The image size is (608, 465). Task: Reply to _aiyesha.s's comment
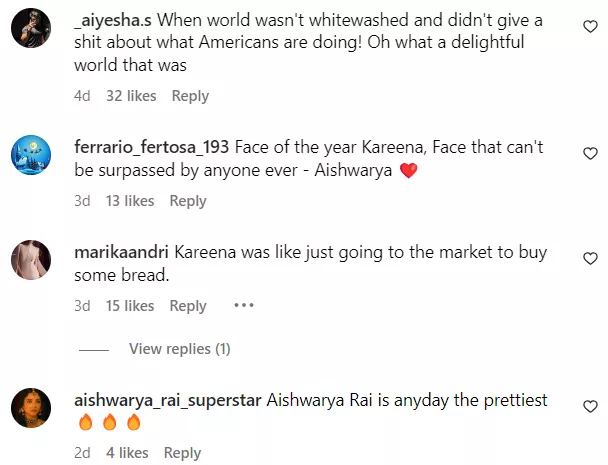[x=190, y=96]
